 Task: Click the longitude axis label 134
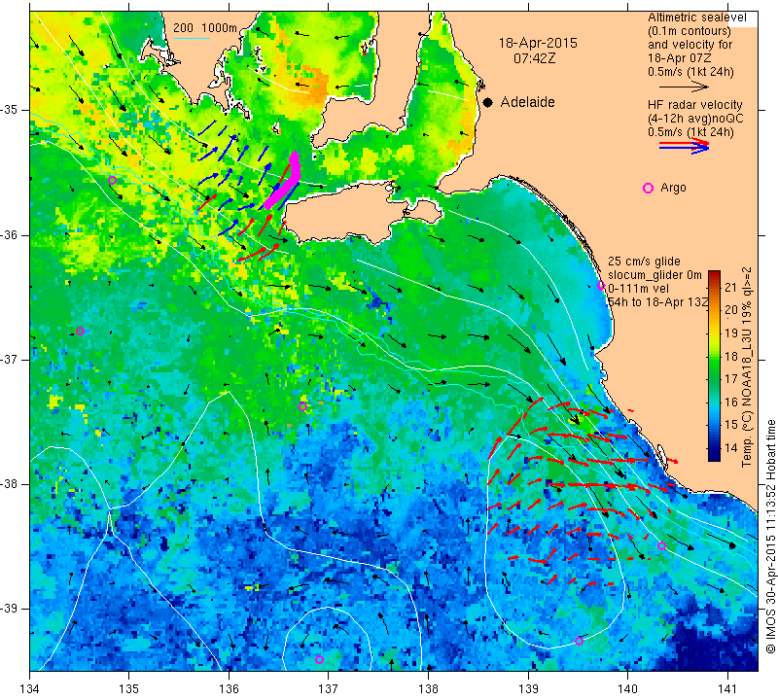pyautogui.click(x=30, y=689)
